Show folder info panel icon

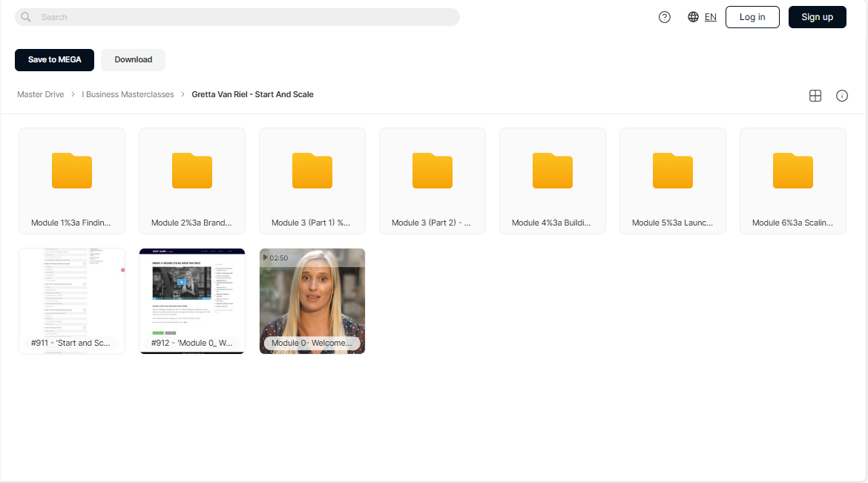[x=841, y=96]
